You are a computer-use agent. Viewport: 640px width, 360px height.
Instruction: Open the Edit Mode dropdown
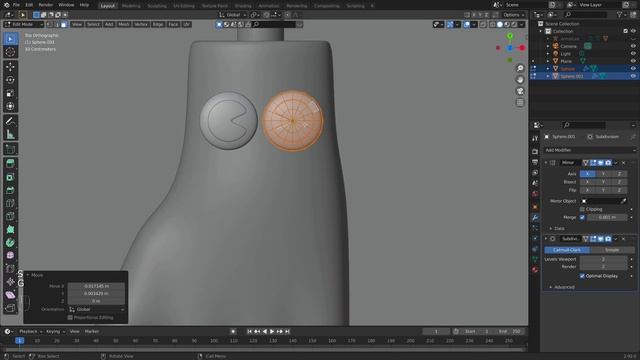pyautogui.click(x=23, y=24)
